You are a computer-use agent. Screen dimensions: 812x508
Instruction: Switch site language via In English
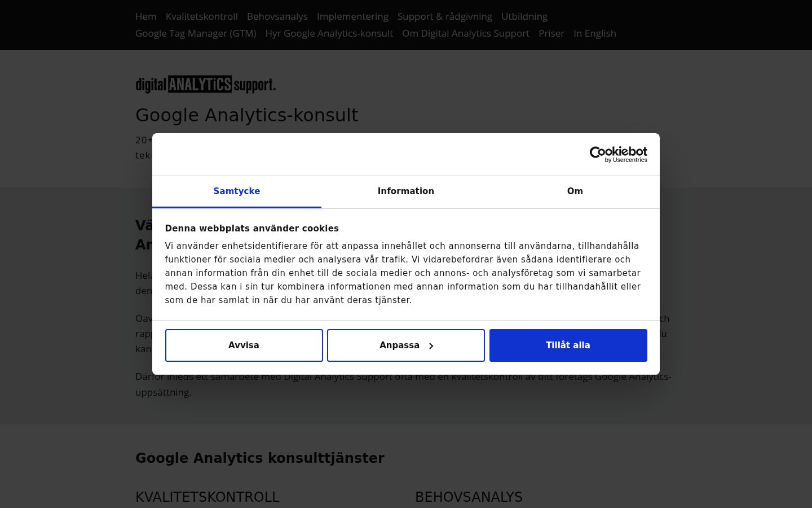(595, 33)
